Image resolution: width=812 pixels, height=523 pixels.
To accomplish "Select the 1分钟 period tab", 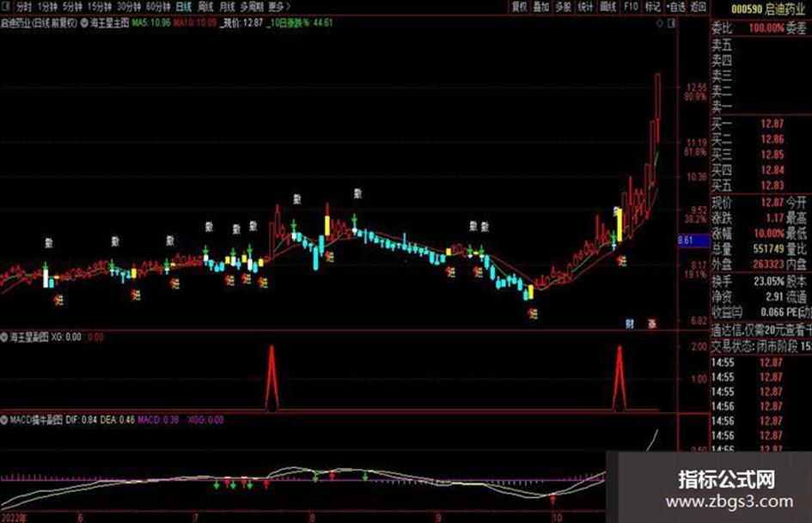I will coord(47,7).
